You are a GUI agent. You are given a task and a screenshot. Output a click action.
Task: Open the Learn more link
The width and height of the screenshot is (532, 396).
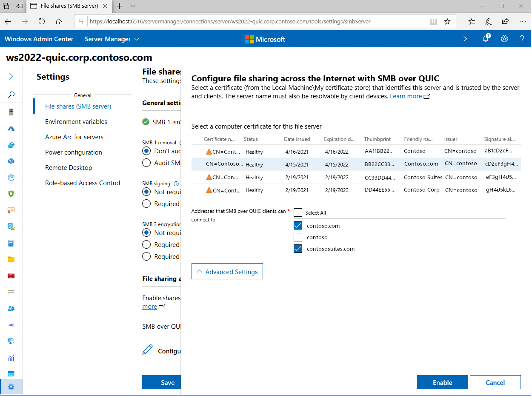[406, 96]
